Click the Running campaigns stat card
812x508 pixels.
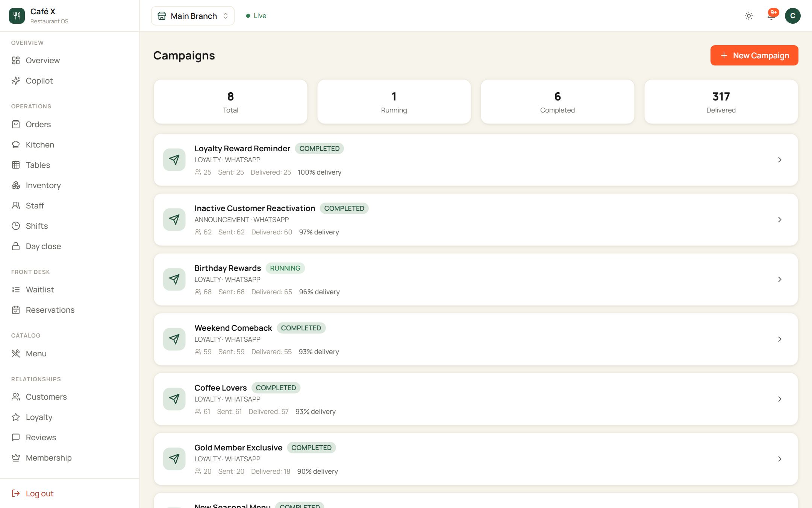coord(394,102)
